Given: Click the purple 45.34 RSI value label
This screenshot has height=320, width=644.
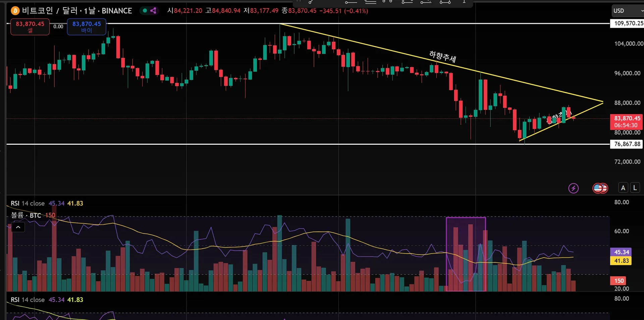Looking at the screenshot, I should (x=621, y=252).
